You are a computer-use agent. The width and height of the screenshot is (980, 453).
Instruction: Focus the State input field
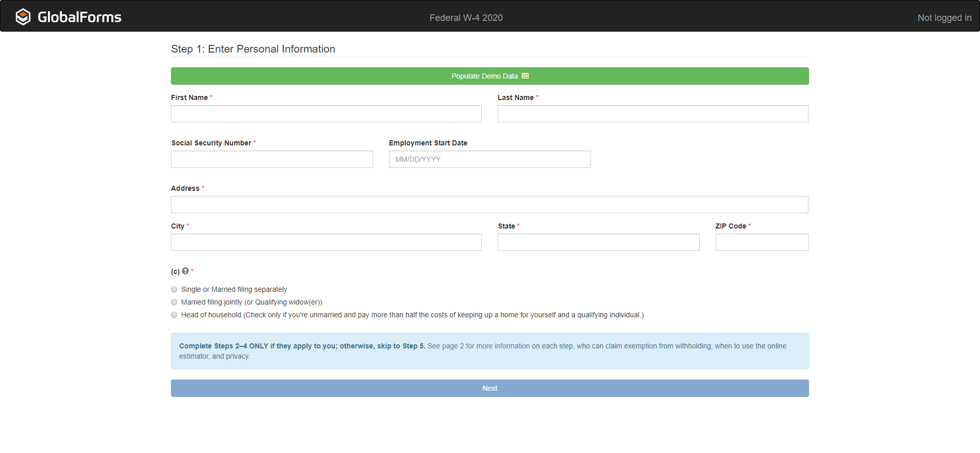click(x=598, y=242)
